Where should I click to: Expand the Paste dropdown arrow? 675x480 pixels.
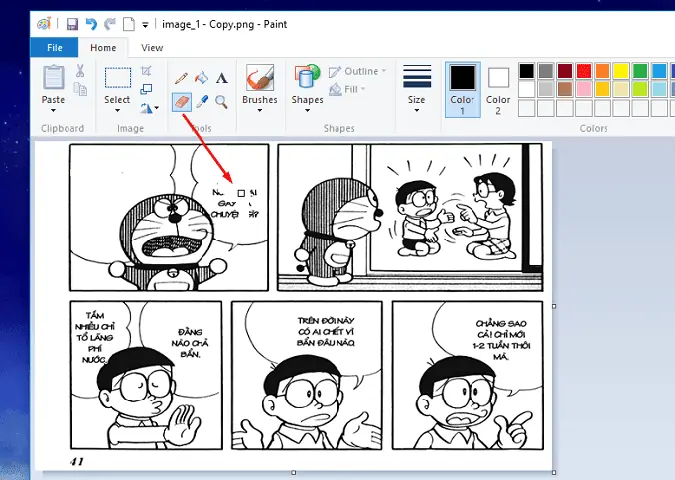coord(53,111)
